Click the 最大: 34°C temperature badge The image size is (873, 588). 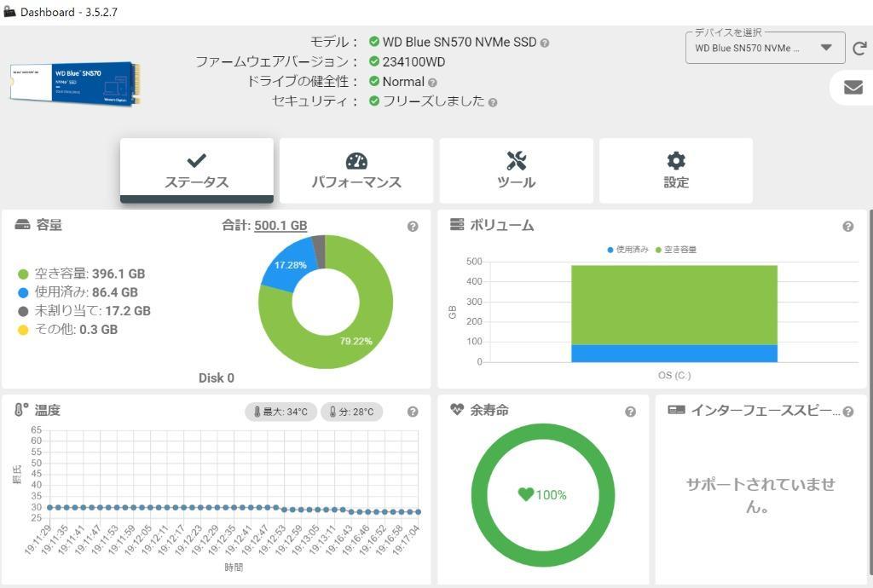[281, 412]
